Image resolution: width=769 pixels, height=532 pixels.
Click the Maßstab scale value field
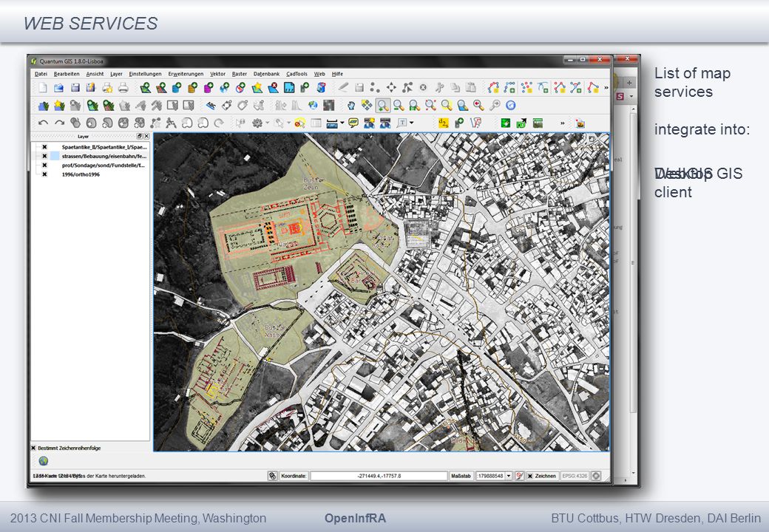coord(490,476)
